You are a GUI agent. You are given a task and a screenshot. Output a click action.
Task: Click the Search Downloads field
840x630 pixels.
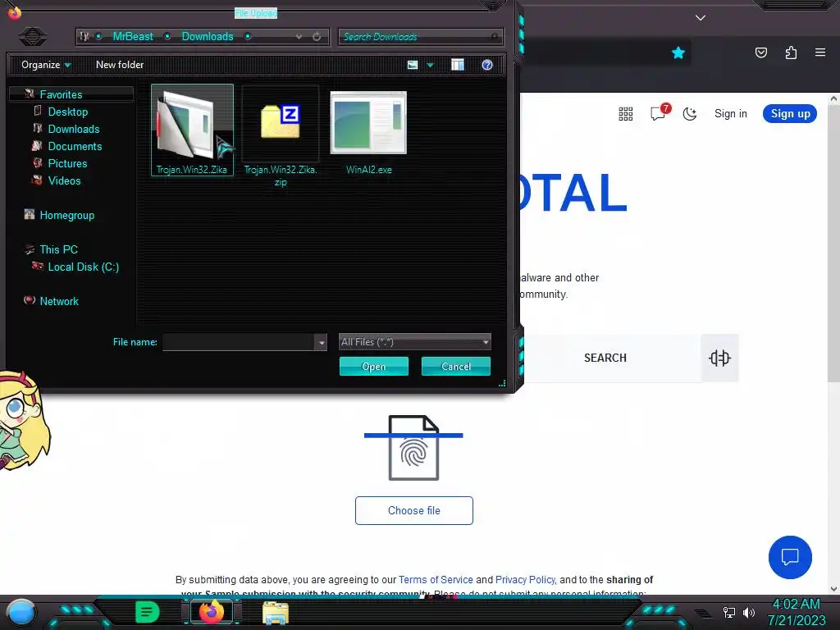click(x=420, y=37)
